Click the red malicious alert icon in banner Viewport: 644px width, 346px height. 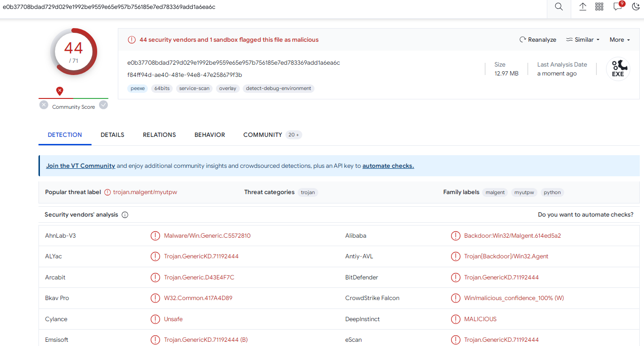click(x=132, y=40)
